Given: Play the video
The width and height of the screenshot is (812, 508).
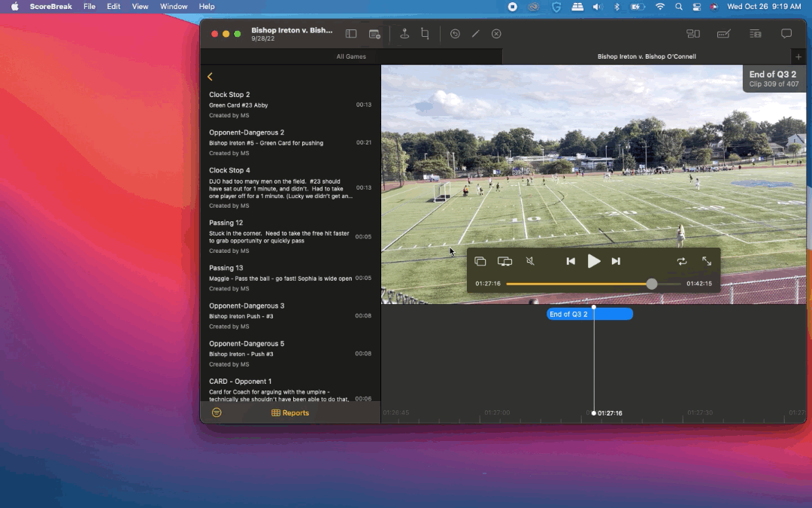Looking at the screenshot, I should (593, 261).
